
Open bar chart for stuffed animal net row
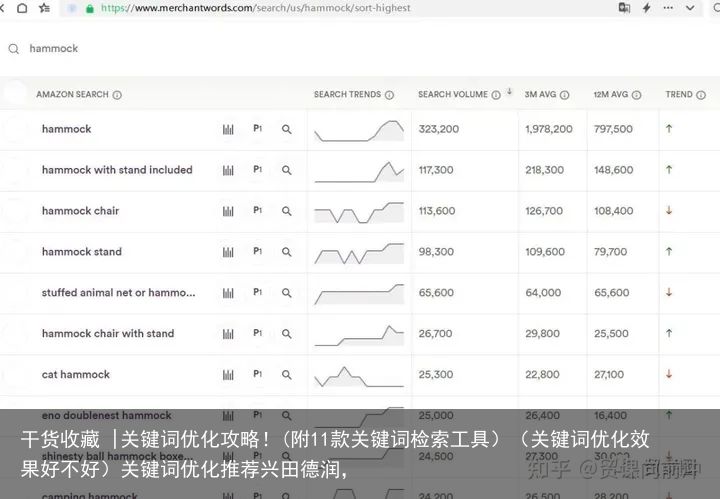tap(228, 293)
